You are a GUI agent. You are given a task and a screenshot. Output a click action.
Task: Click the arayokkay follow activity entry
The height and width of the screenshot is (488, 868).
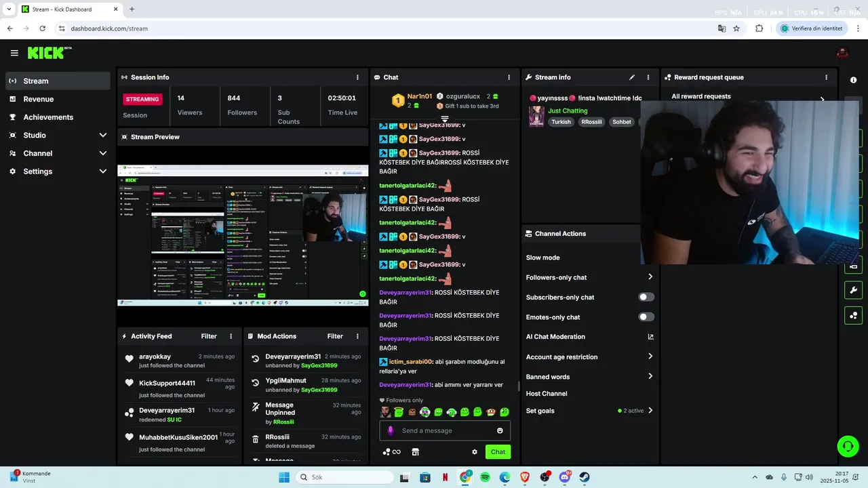[x=180, y=361]
